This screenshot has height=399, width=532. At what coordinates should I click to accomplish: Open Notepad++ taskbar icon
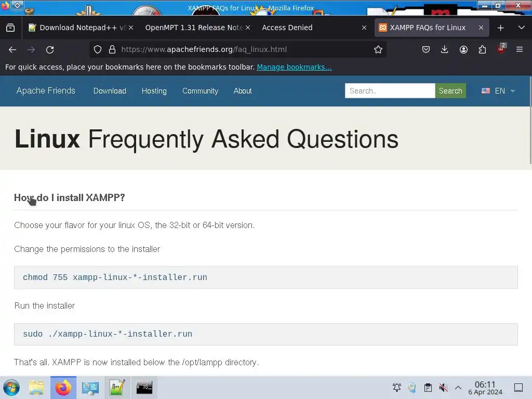tap(117, 388)
